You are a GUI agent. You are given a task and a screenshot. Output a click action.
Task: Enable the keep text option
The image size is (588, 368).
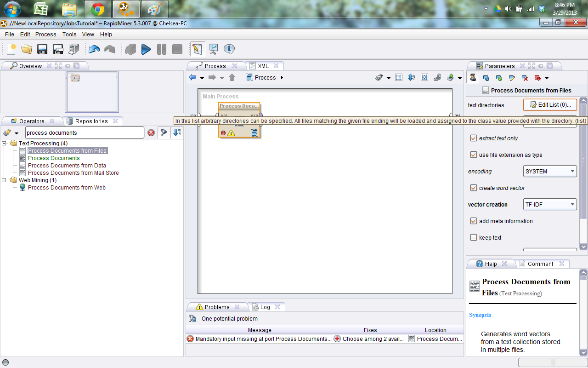click(474, 237)
